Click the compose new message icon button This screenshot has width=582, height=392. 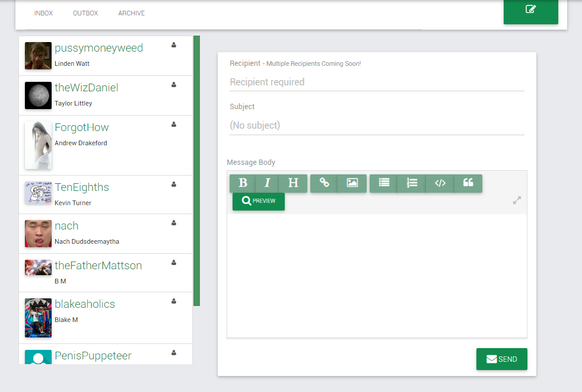(531, 11)
